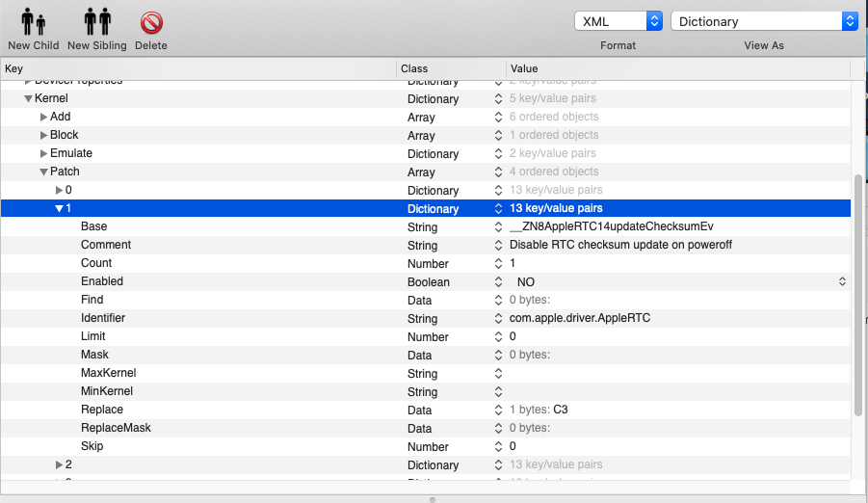Open the XML format dropdown
The width and height of the screenshot is (868, 503).
[618, 21]
